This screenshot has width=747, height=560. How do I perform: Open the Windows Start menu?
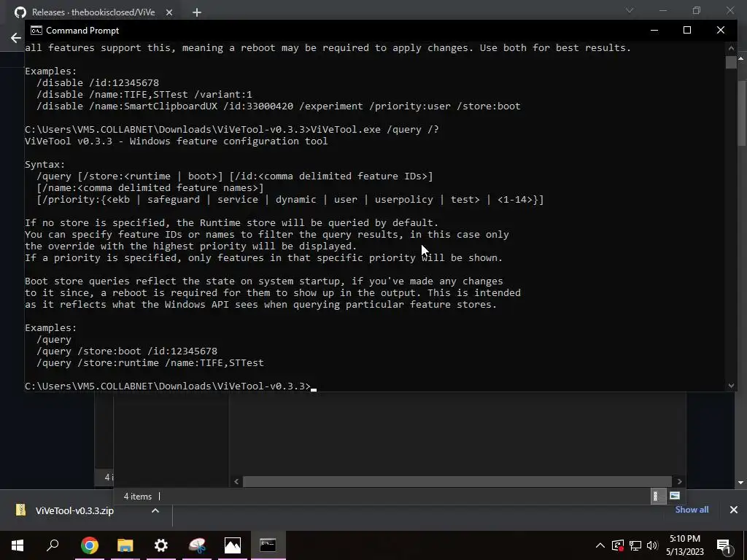18,545
